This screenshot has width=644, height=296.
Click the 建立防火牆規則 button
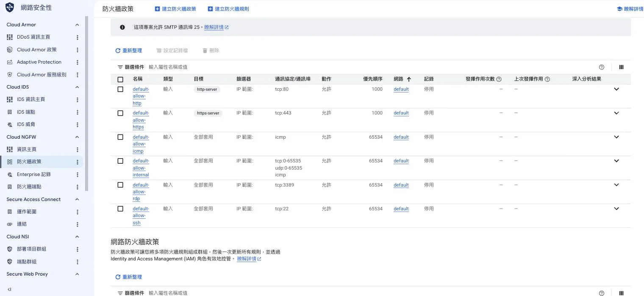pos(228,8)
